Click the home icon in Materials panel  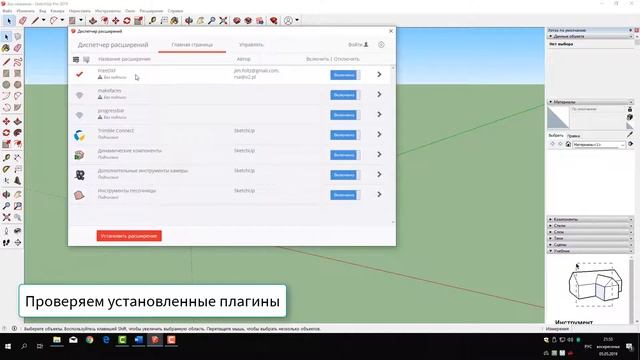coord(568,144)
